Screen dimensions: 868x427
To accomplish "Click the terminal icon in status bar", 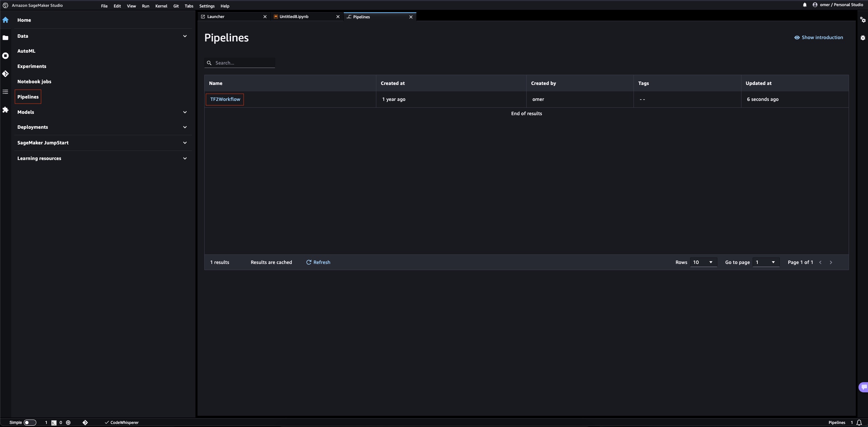I will click(x=54, y=423).
